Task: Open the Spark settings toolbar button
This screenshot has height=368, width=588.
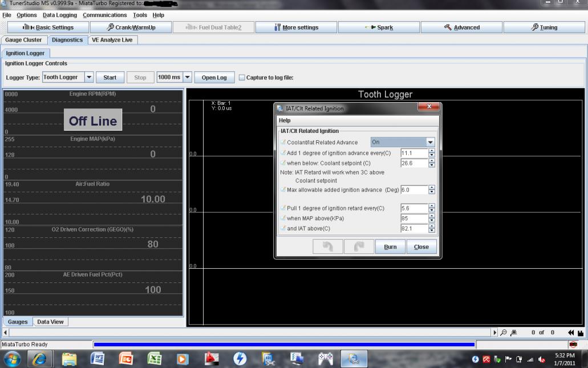Action: tap(379, 27)
